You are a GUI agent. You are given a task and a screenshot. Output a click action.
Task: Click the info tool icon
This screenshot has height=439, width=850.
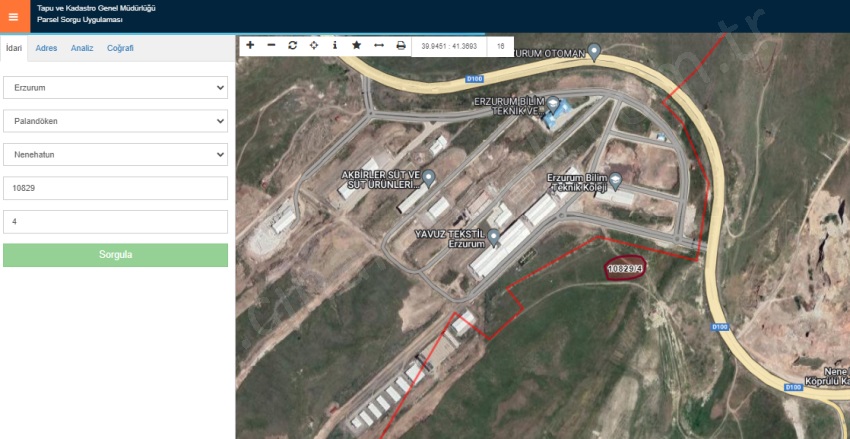(x=335, y=46)
